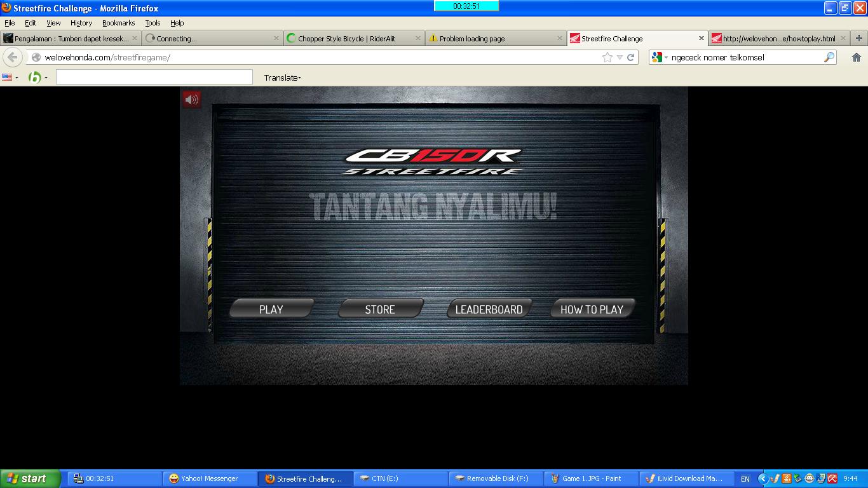Open the Bookmarks menu
The height and width of the screenshot is (488, 868).
point(118,23)
